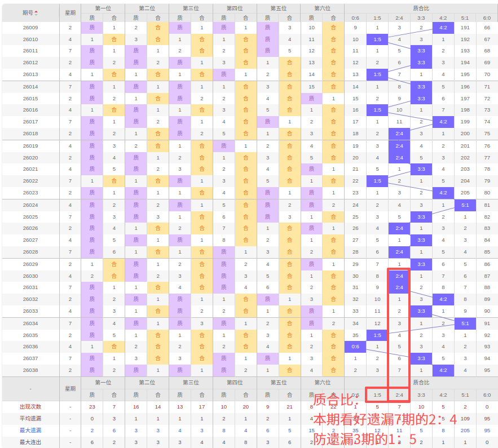Click the highlighted 4:2 badge in row 26009

(x=443, y=28)
